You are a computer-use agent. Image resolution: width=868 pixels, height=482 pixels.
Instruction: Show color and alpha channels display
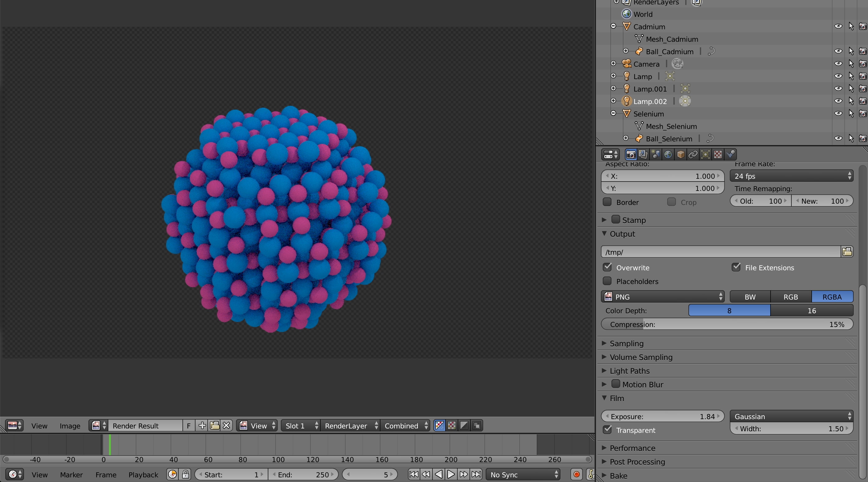[439, 425]
